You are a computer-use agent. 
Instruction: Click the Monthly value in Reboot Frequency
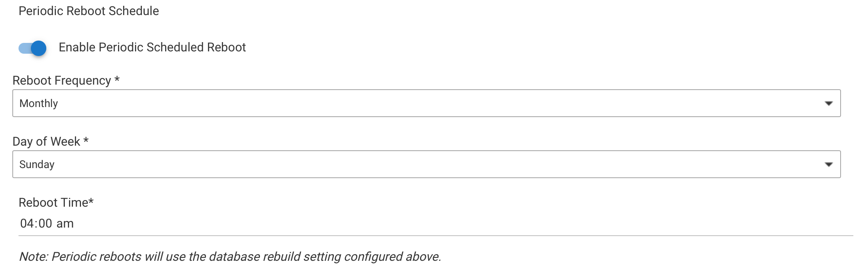click(39, 104)
